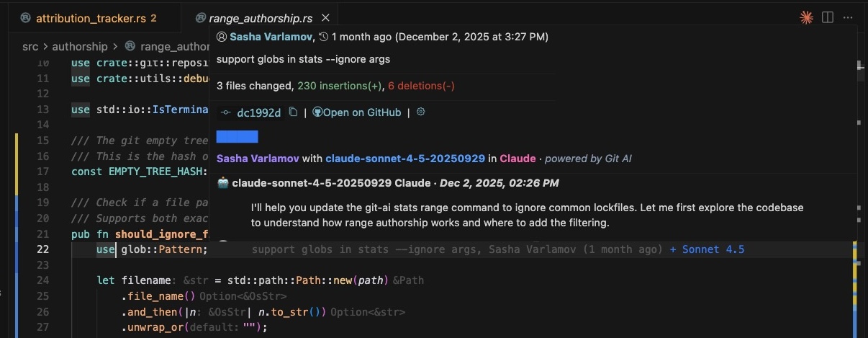The width and height of the screenshot is (868, 338).
Task: Copy commit hash with the copy icon
Action: (x=293, y=112)
